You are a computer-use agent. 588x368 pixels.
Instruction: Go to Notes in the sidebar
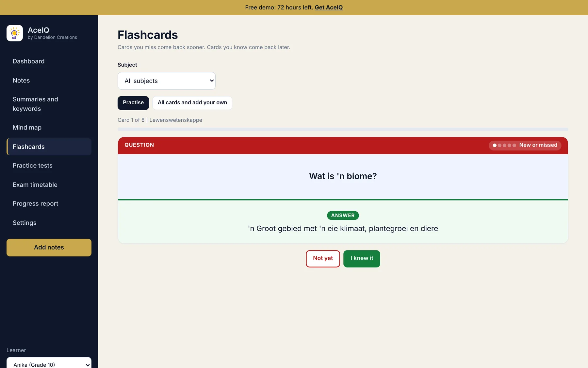[x=49, y=80]
